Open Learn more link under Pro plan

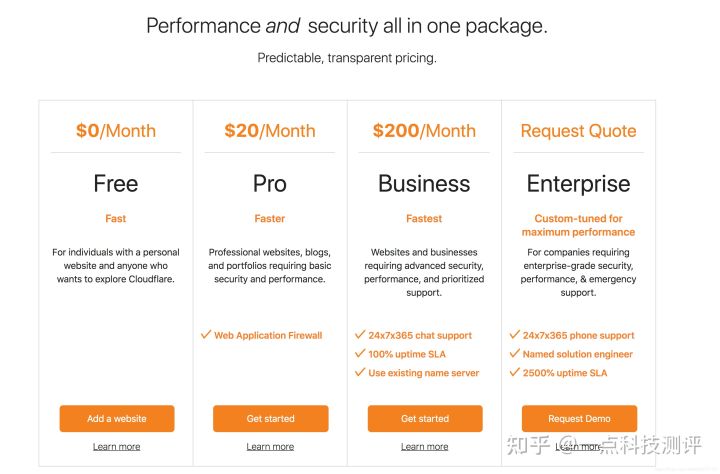[270, 447]
